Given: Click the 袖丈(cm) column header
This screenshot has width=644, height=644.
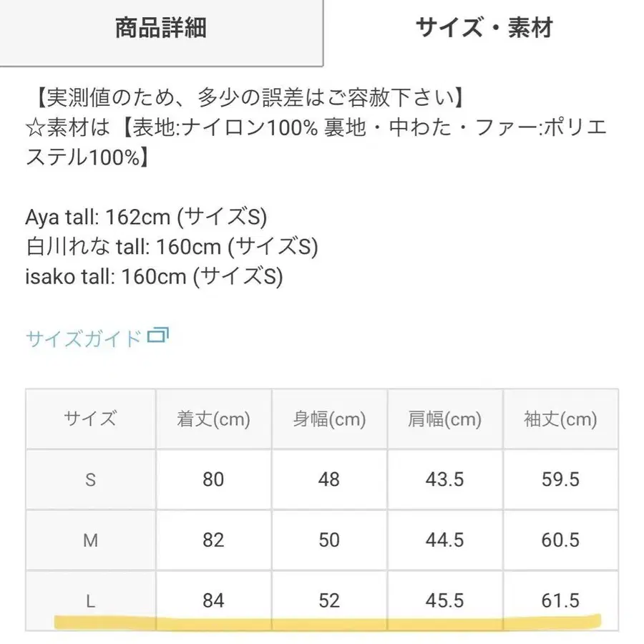Looking at the screenshot, I should point(560,419).
